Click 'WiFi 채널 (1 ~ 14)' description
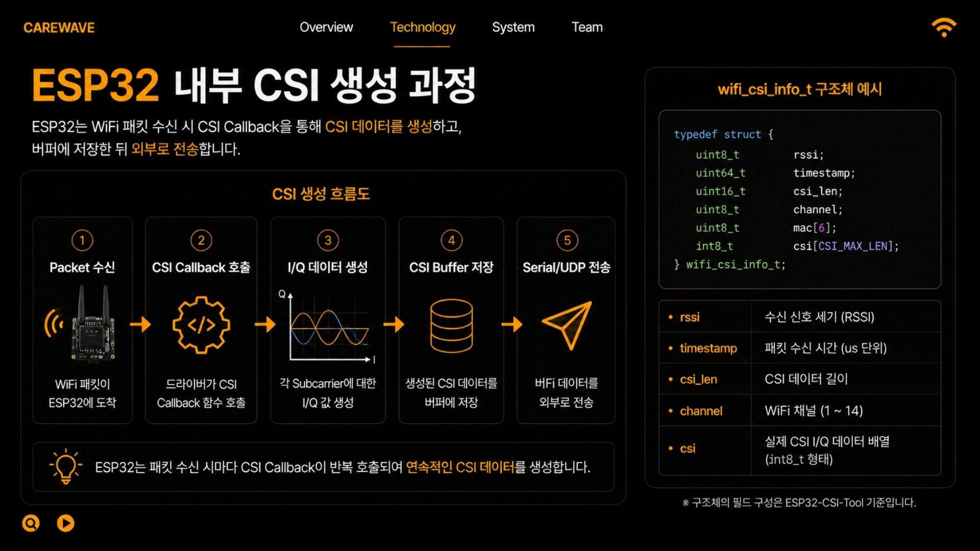Image resolution: width=980 pixels, height=551 pixels. (814, 411)
